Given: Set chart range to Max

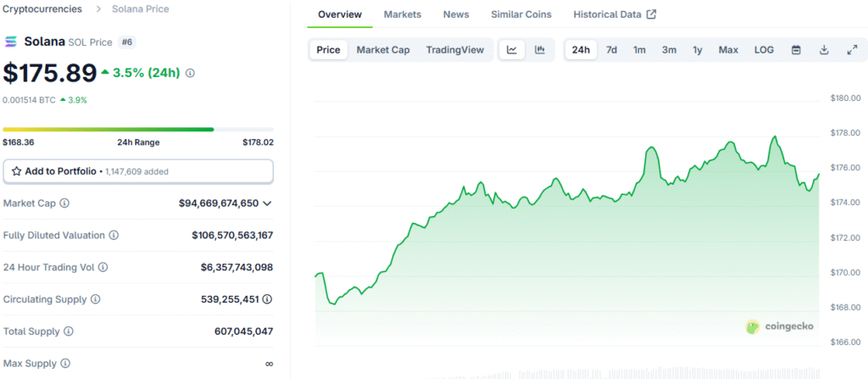Looking at the screenshot, I should coord(728,50).
